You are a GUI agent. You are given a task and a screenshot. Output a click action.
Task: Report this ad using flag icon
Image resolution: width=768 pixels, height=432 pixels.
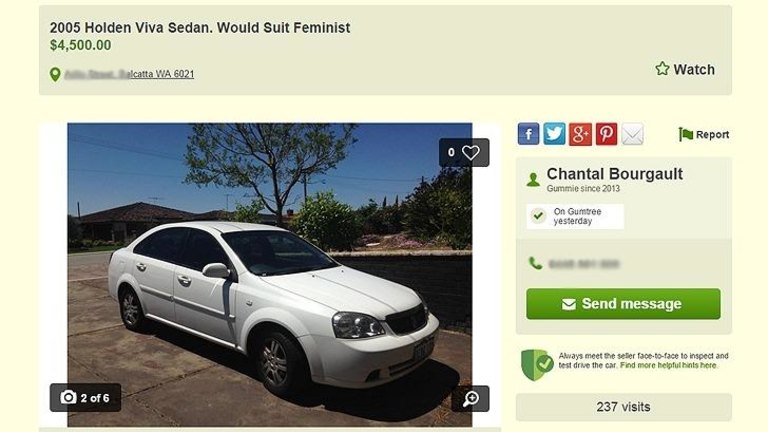(686, 134)
